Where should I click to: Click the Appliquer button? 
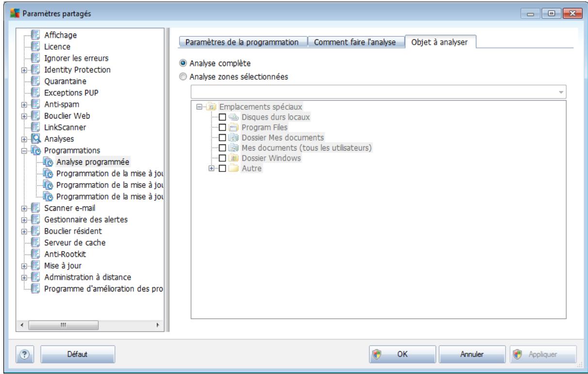543,355
